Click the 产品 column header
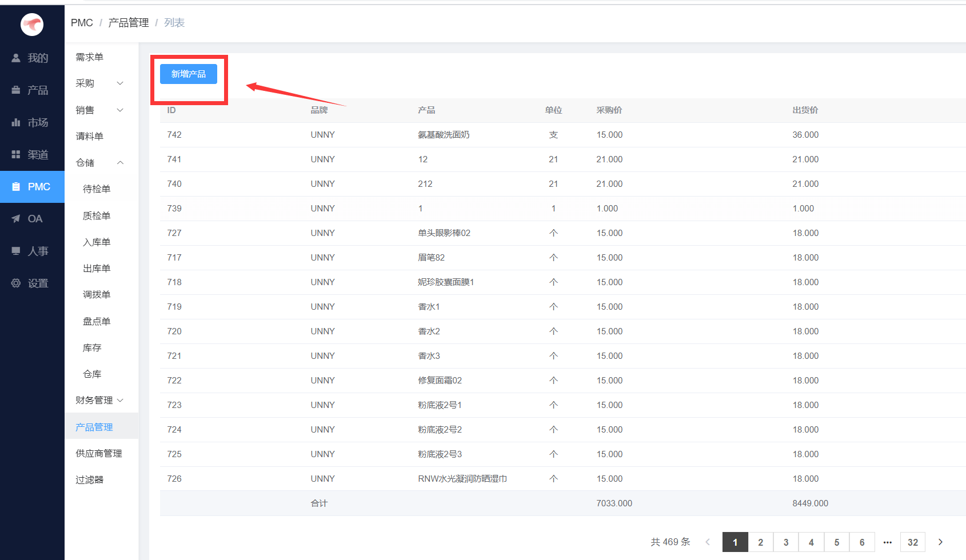The width and height of the screenshot is (966, 560). (x=426, y=110)
